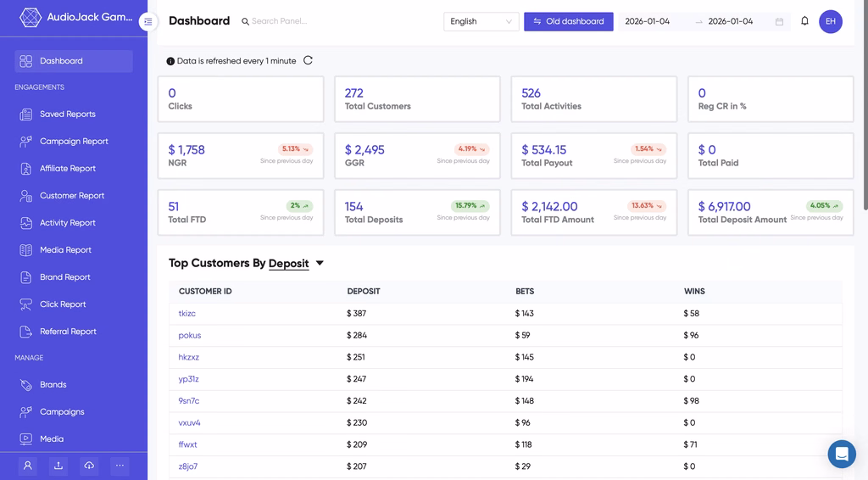Open customer tkizc link
Image resolution: width=868 pixels, height=480 pixels.
(x=187, y=313)
